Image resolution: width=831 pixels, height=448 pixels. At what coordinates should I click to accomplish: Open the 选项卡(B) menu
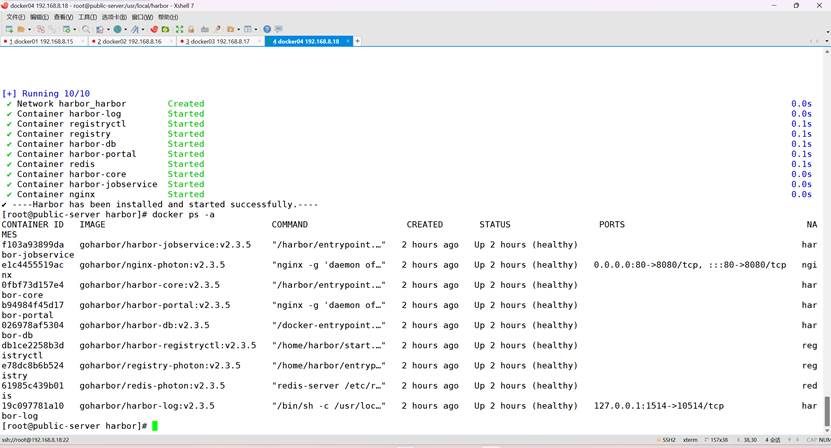click(114, 17)
